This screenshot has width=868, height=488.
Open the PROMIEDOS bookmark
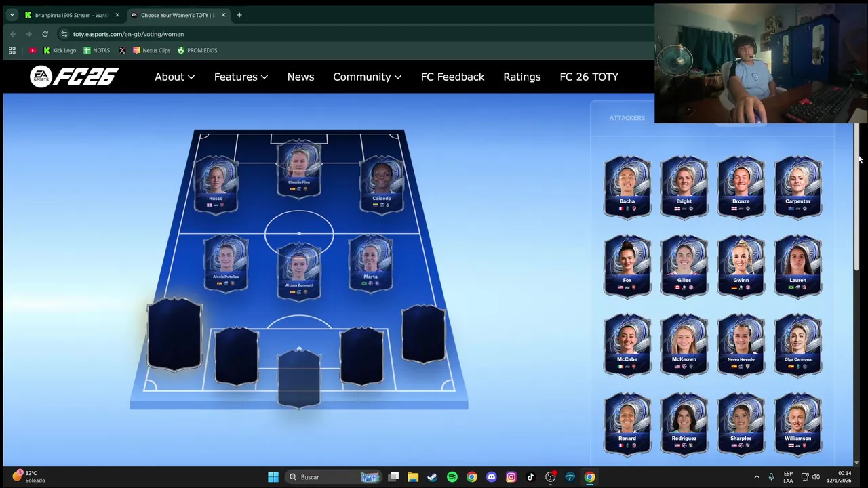(x=197, y=50)
